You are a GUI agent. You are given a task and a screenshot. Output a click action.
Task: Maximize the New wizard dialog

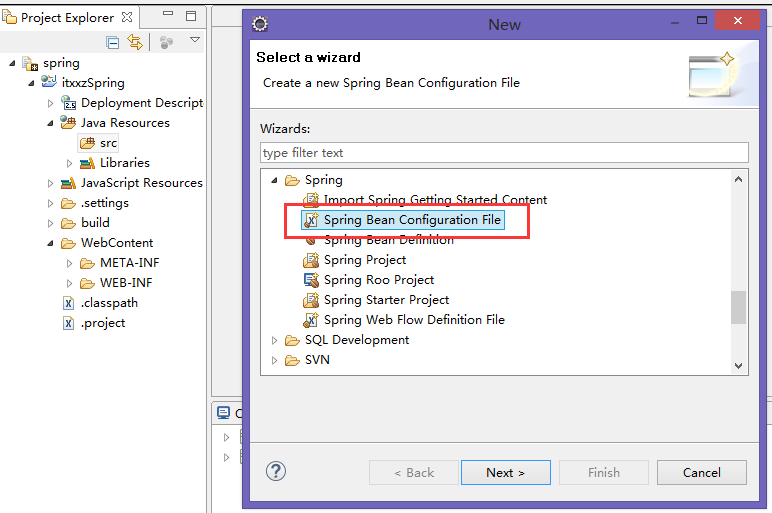point(702,21)
